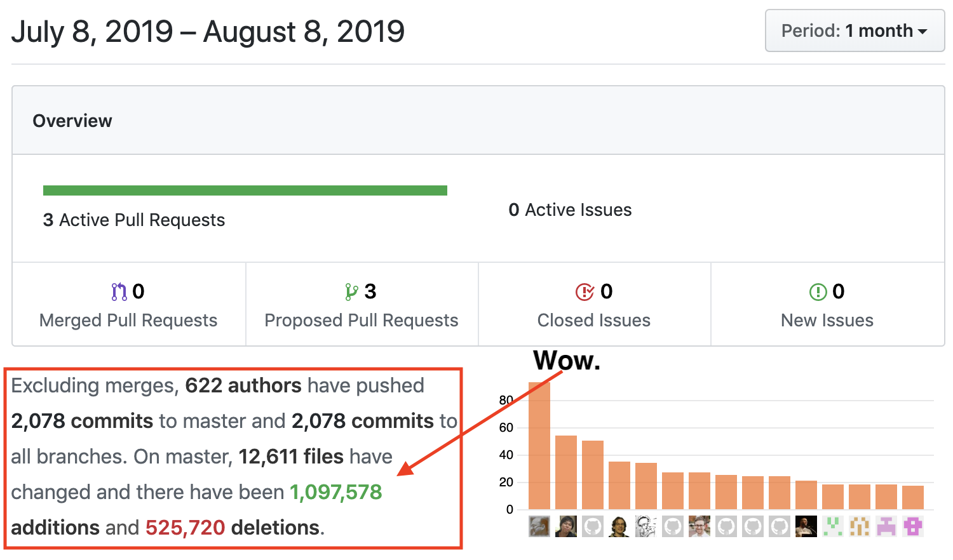Click a gray Octocat default avatar

pyautogui.click(x=592, y=526)
